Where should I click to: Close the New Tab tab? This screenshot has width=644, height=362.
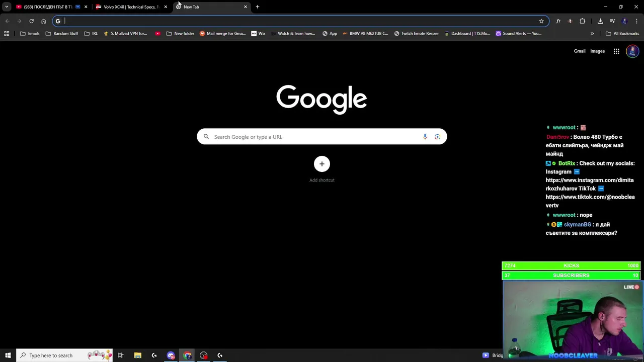[246, 7]
